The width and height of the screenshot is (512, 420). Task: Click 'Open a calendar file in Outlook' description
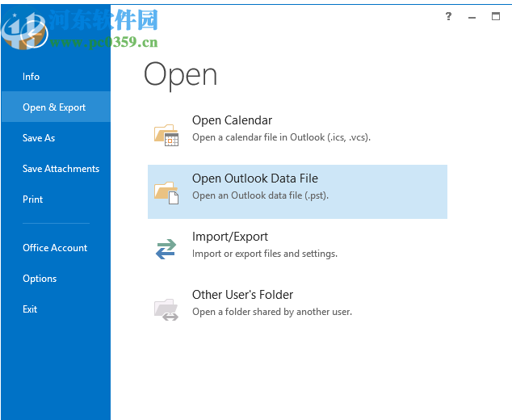click(x=282, y=137)
